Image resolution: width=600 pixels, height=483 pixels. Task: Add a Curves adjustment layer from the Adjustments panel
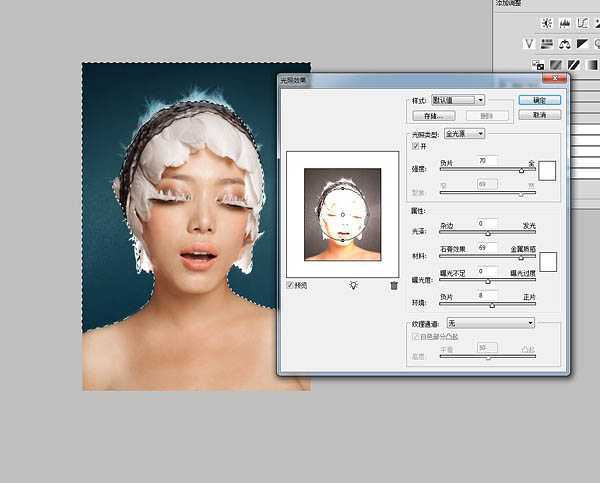582,23
